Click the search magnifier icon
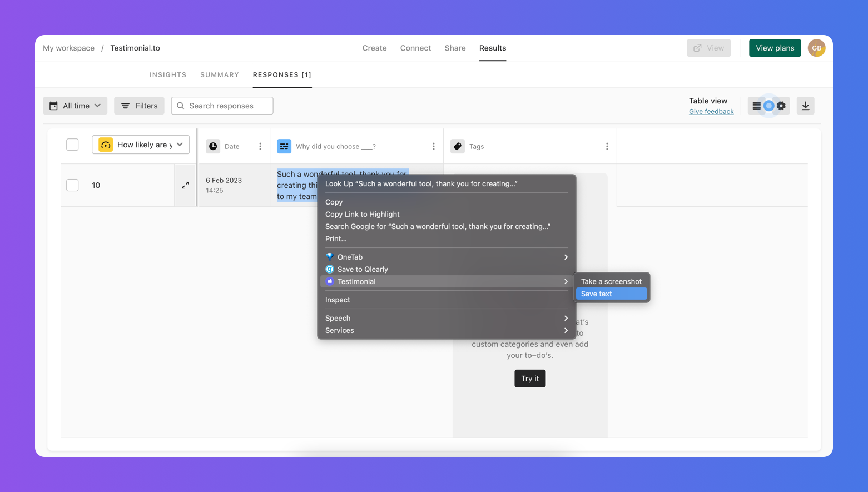 click(181, 106)
